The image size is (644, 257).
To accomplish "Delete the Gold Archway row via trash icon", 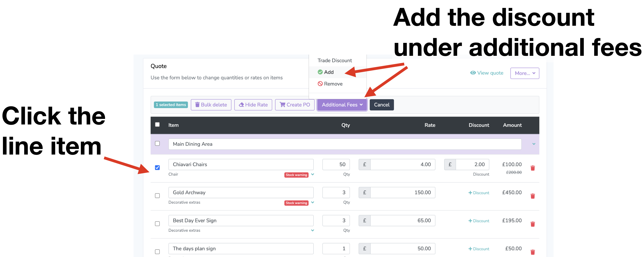I will click(532, 196).
